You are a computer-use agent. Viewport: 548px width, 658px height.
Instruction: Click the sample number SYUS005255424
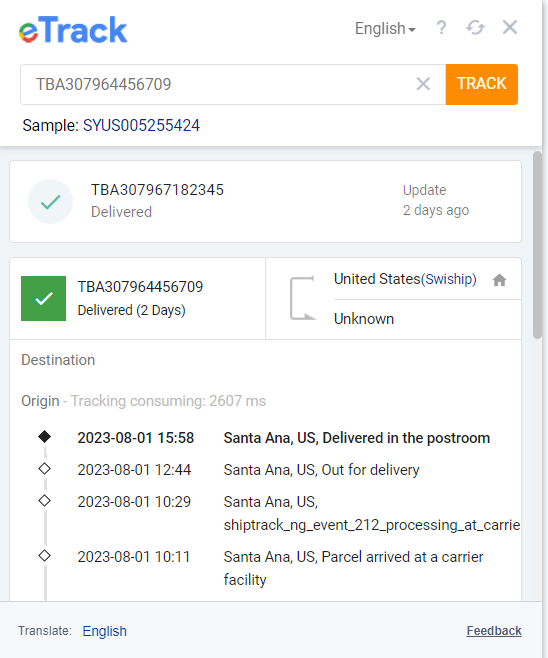[x=141, y=125]
